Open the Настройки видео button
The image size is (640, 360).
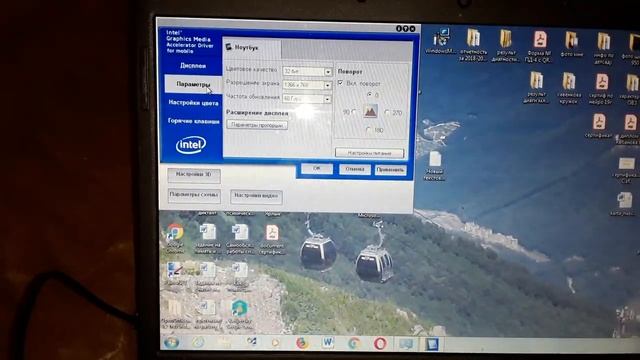256,196
